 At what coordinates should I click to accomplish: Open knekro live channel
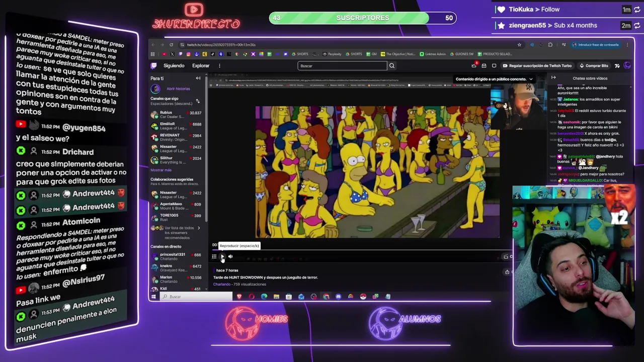(176, 267)
